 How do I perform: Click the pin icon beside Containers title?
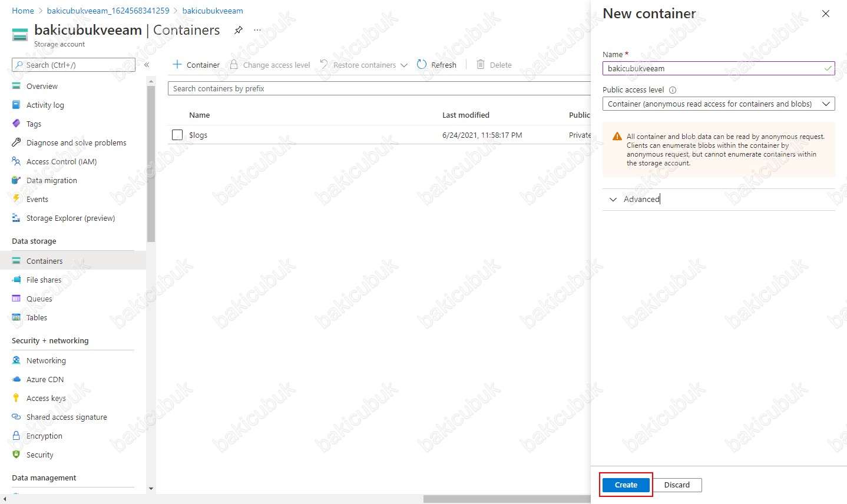(x=239, y=30)
